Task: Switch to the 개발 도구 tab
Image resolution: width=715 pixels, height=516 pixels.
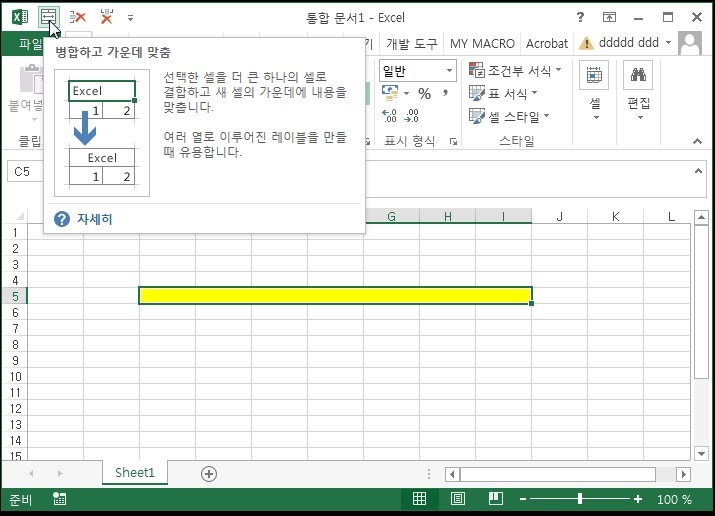Action: (411, 44)
